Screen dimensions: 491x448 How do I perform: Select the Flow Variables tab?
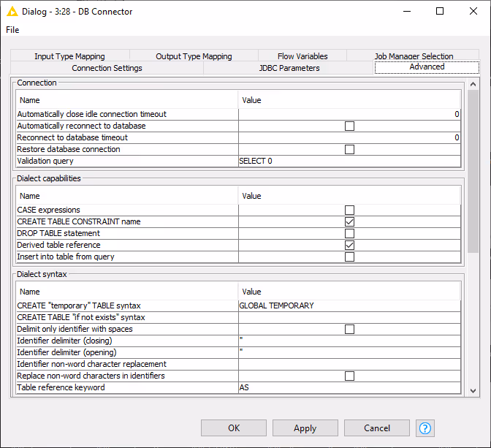tap(302, 56)
